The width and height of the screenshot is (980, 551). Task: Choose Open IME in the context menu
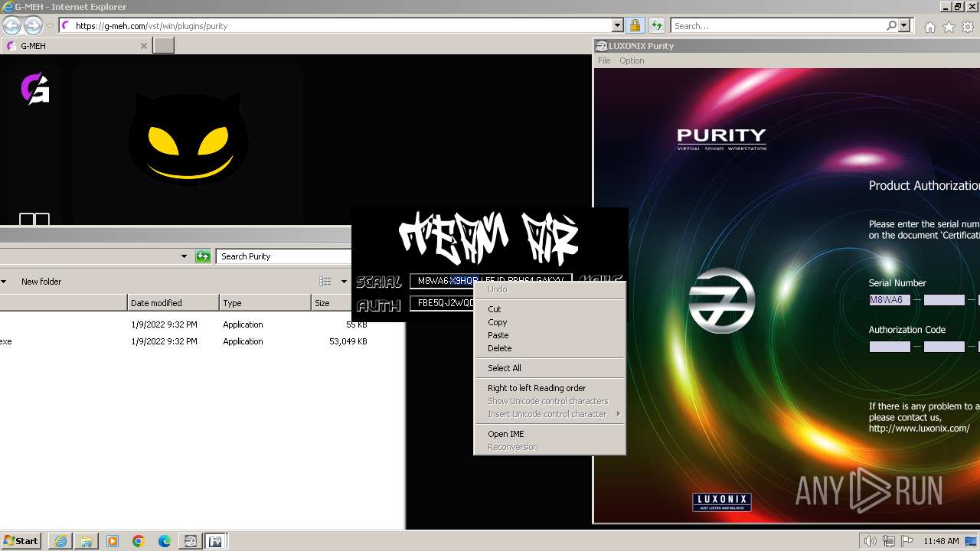click(x=550, y=434)
